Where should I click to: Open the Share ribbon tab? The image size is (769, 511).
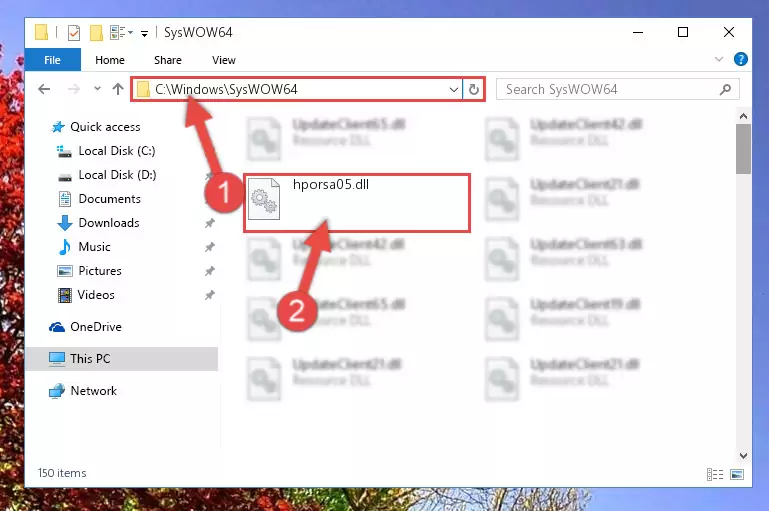point(168,60)
